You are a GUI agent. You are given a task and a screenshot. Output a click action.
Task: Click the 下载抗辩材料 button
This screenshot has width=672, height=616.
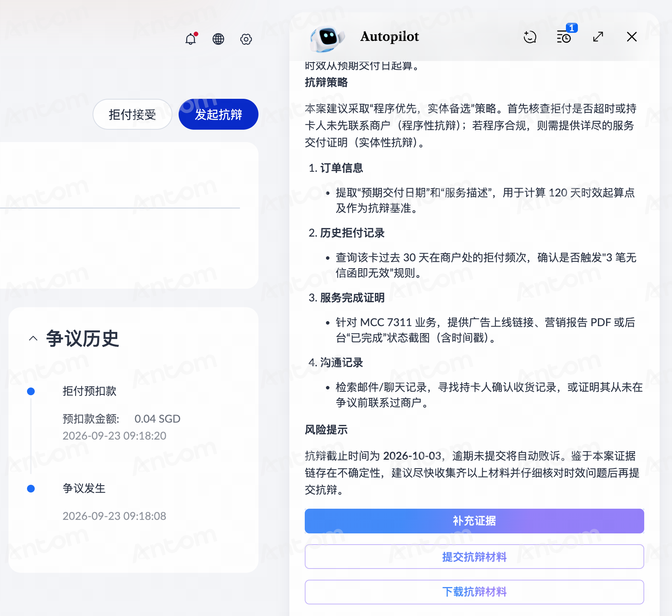click(474, 592)
